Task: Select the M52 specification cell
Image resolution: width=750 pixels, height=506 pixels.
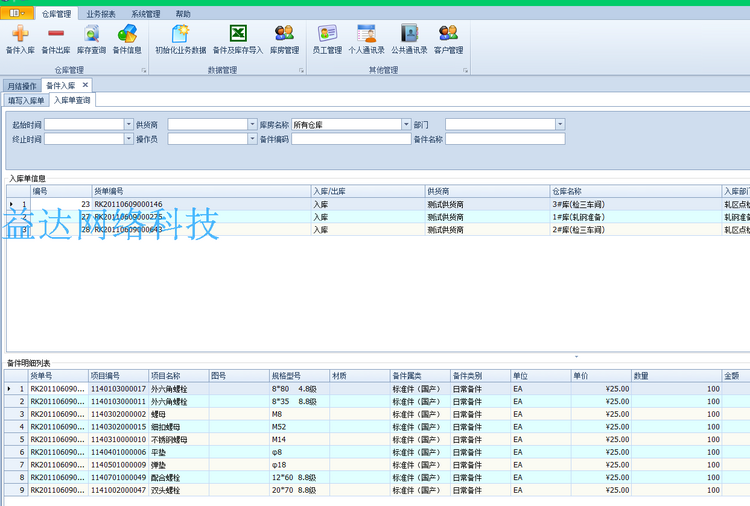Action: coord(299,427)
